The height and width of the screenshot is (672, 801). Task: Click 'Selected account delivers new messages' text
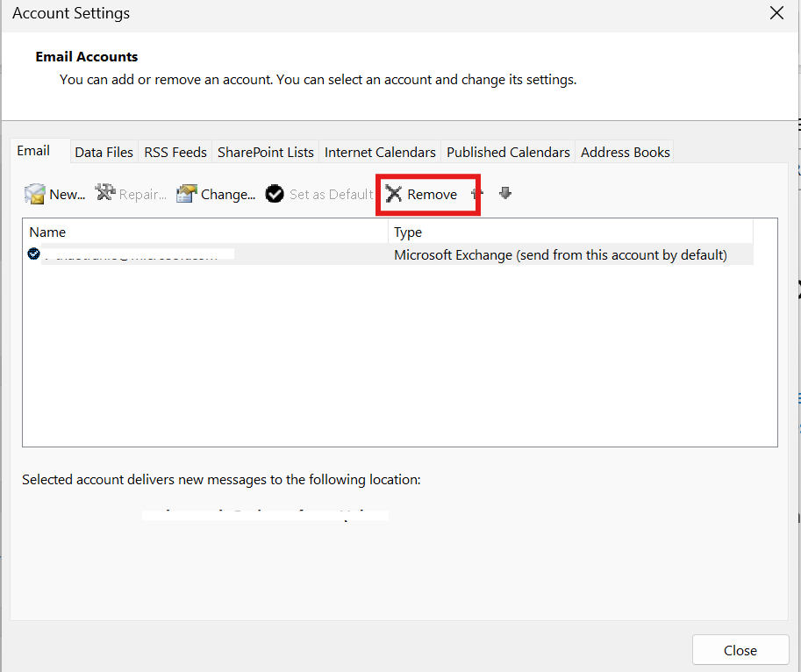coord(221,480)
